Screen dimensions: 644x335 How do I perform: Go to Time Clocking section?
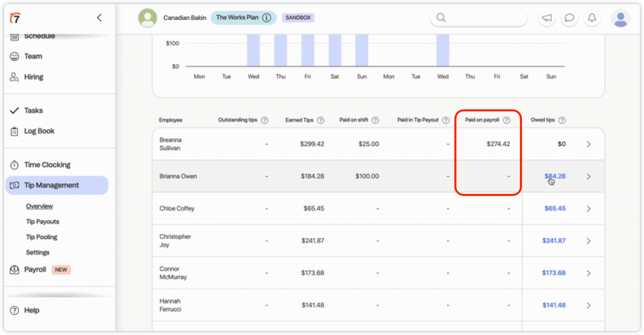(47, 165)
